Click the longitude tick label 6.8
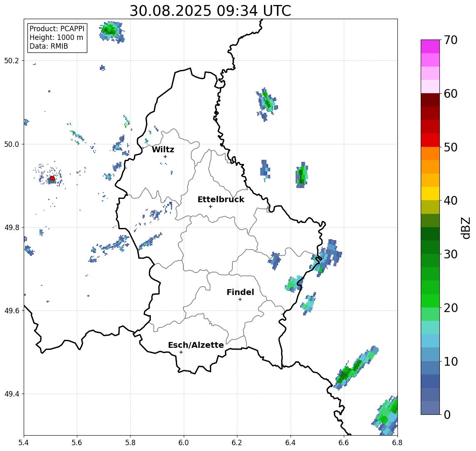476x451 pixels. pyautogui.click(x=397, y=443)
